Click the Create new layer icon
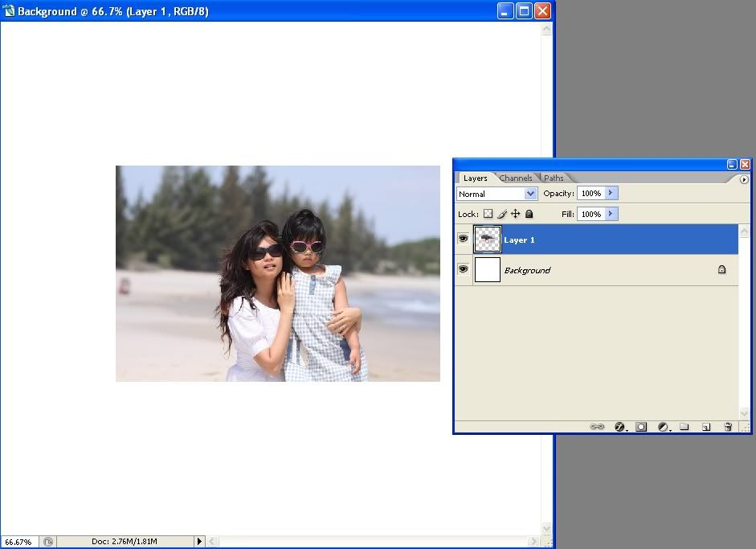 705,427
